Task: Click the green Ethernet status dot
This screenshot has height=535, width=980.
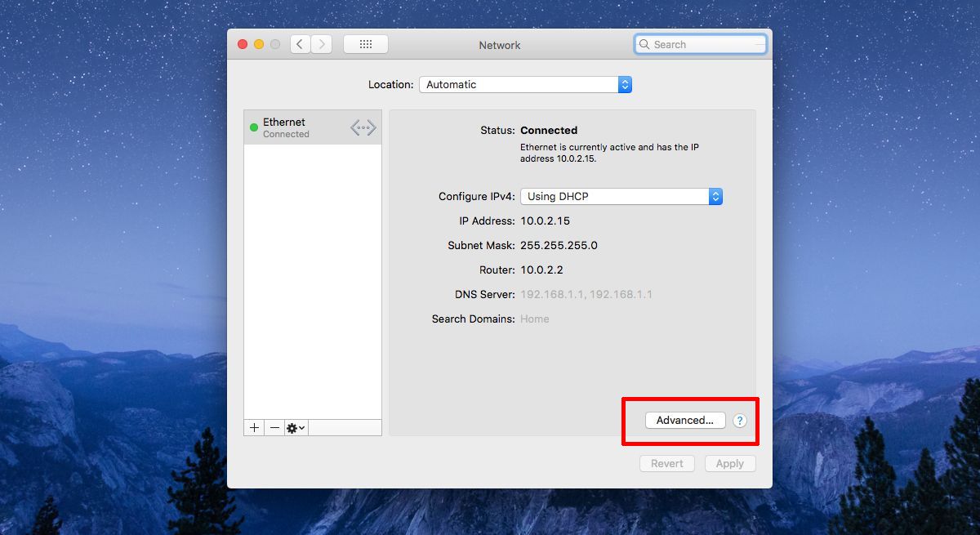Action: click(254, 127)
